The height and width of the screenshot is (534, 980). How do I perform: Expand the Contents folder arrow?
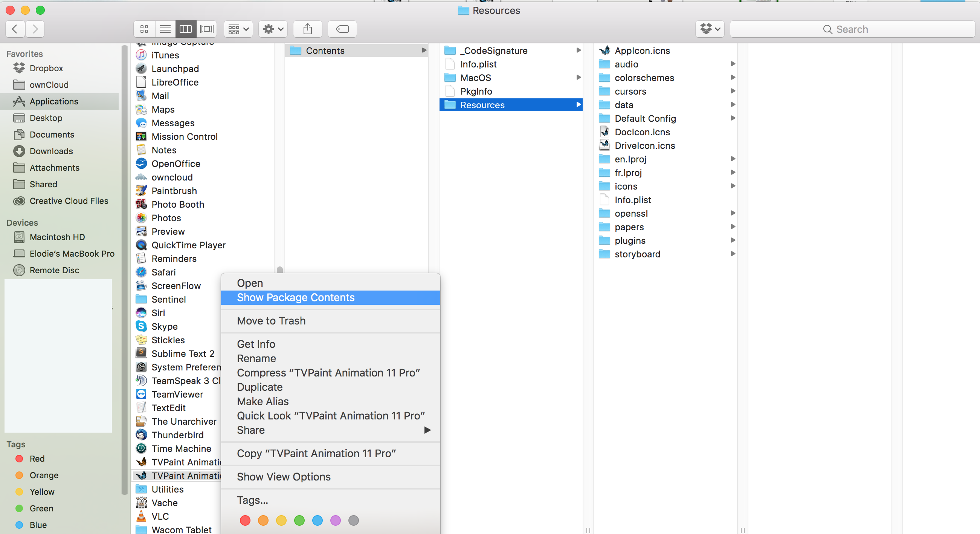coord(424,50)
